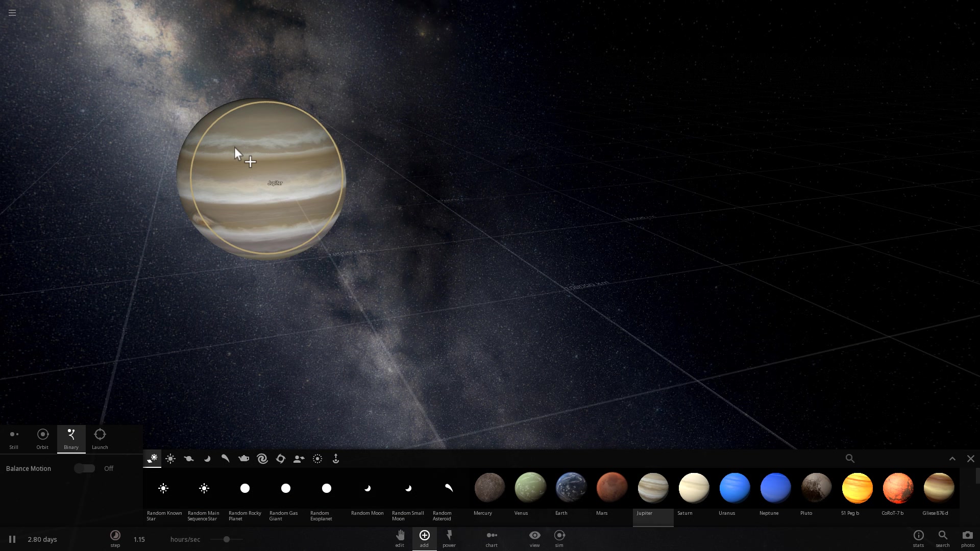Choose Random Main Sequence Star

coord(204,497)
